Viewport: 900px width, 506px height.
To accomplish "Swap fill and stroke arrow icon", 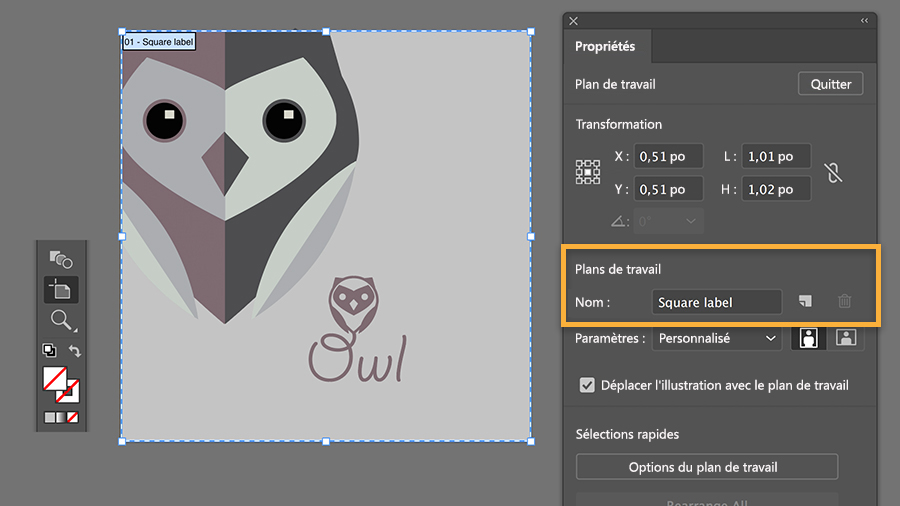I will [75, 350].
